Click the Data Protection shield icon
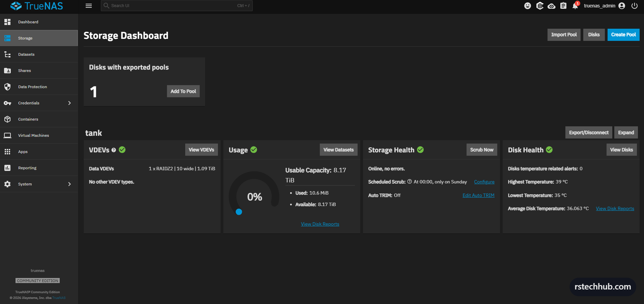644x304 pixels. click(x=7, y=87)
